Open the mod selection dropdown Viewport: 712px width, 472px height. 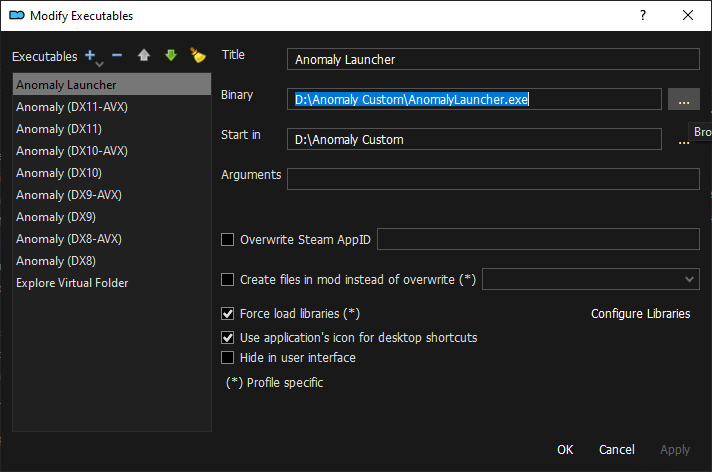[x=590, y=279]
